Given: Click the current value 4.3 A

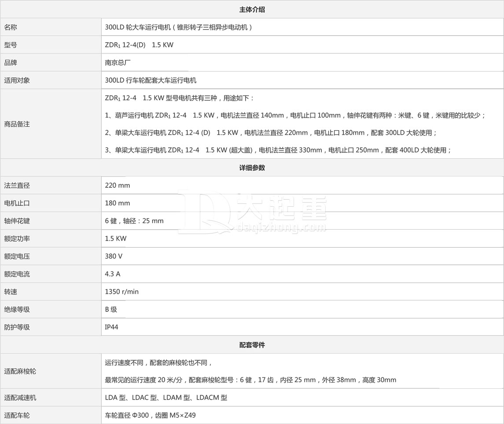Looking at the screenshot, I should [x=113, y=274].
